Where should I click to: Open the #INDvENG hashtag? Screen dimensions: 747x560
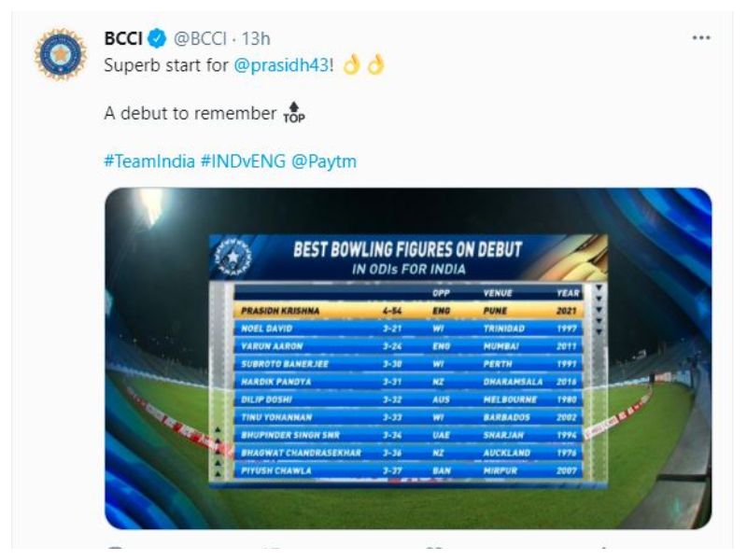pyautogui.click(x=243, y=161)
